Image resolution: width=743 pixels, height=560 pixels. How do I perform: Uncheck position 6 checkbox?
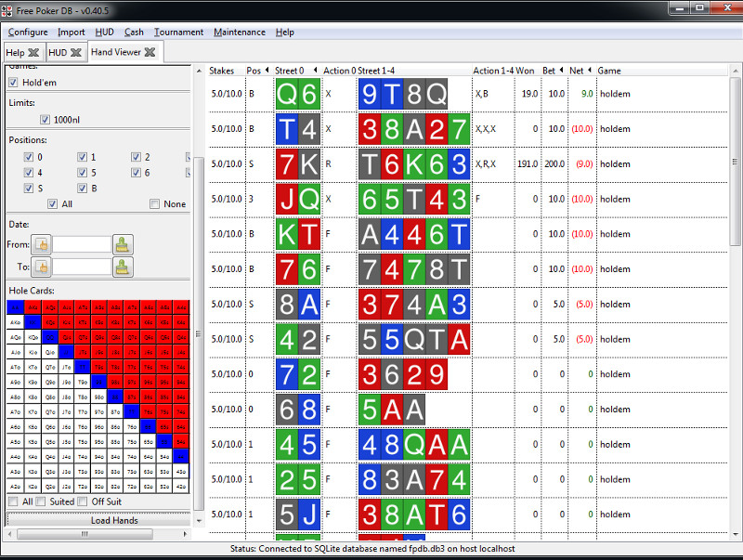click(x=136, y=173)
